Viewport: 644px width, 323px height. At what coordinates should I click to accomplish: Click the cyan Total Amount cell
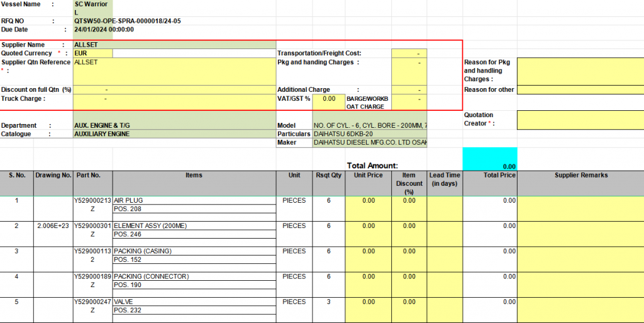coord(489,159)
